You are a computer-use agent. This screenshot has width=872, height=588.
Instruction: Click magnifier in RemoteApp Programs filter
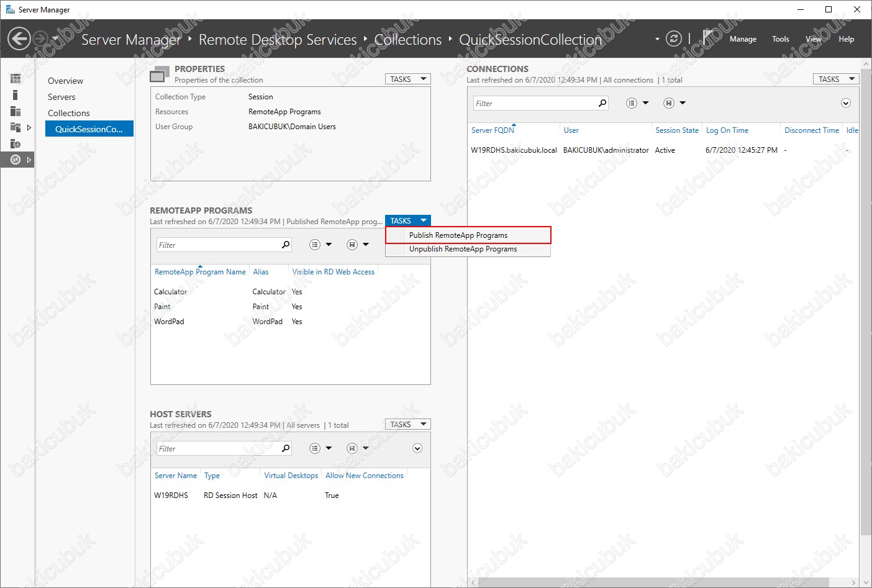[x=286, y=245]
